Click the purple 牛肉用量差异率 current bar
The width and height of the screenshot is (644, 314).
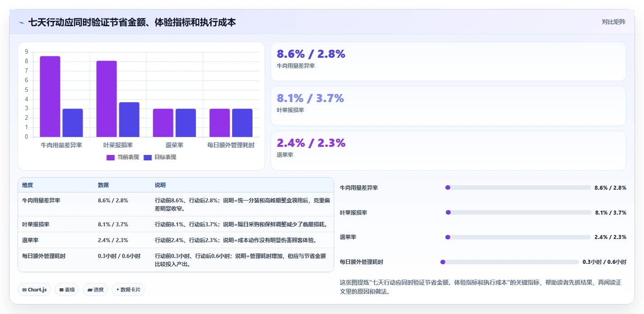point(50,96)
